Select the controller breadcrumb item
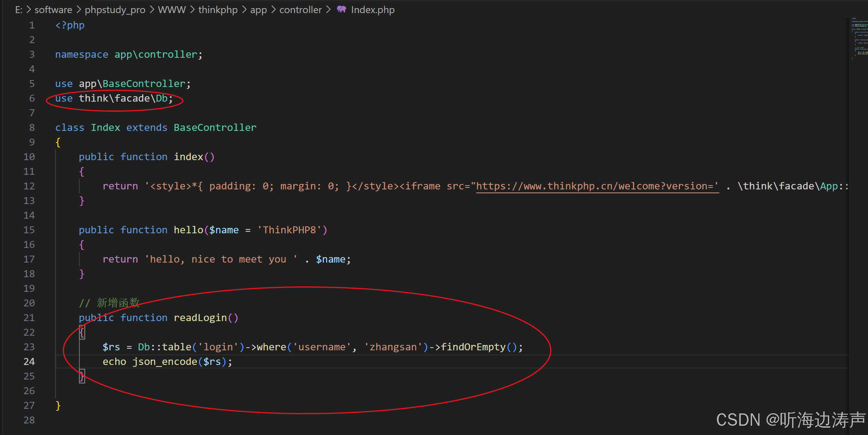 point(301,10)
